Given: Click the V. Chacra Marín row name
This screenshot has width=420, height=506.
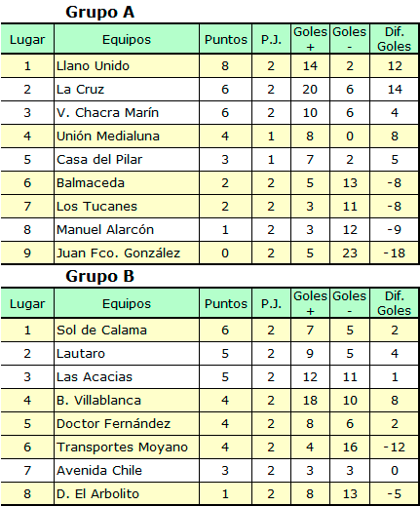Looking at the screenshot, I should click(107, 113).
